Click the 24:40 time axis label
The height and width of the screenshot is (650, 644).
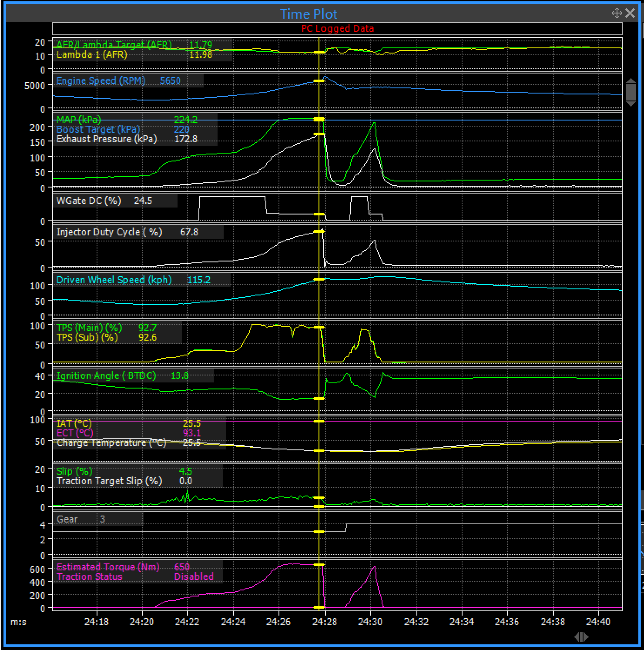(598, 622)
